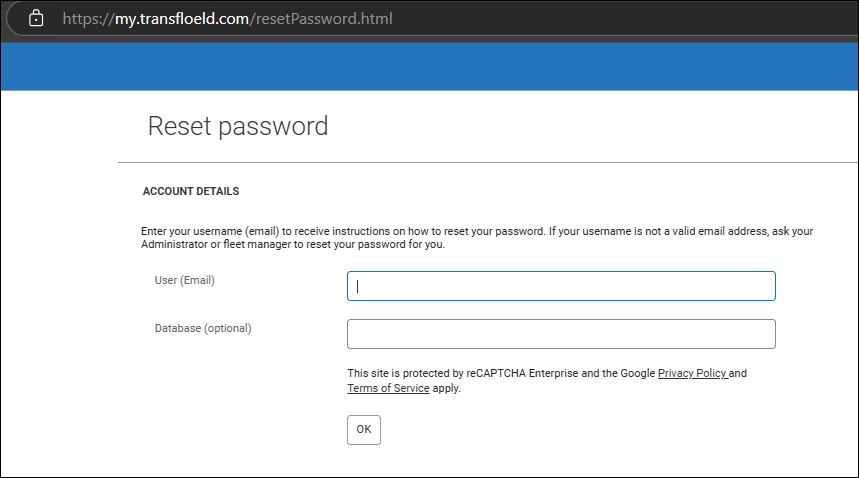The image size is (859, 478).
Task: Click the https:// prefix in the URL
Action: 88,19
